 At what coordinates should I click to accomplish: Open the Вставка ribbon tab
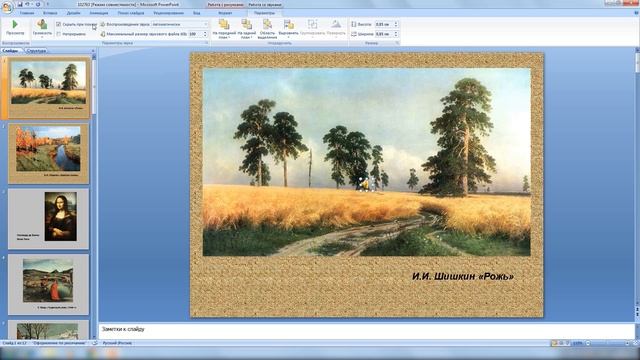50,13
